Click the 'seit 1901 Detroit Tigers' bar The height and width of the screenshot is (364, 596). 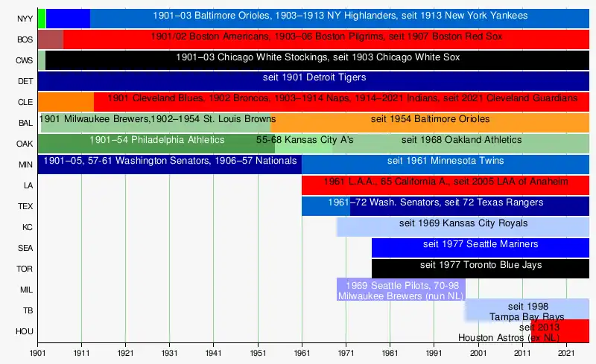(314, 81)
